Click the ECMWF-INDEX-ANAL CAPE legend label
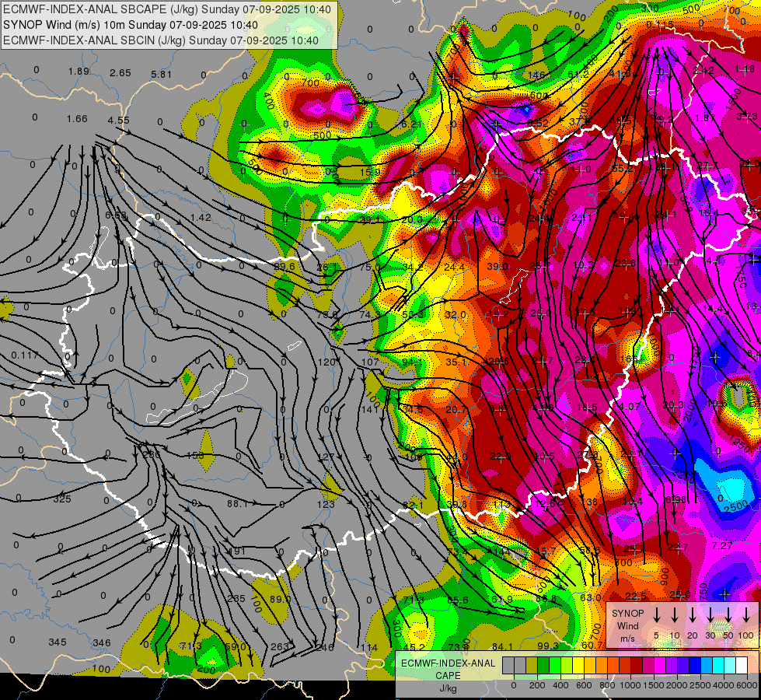 point(448,669)
